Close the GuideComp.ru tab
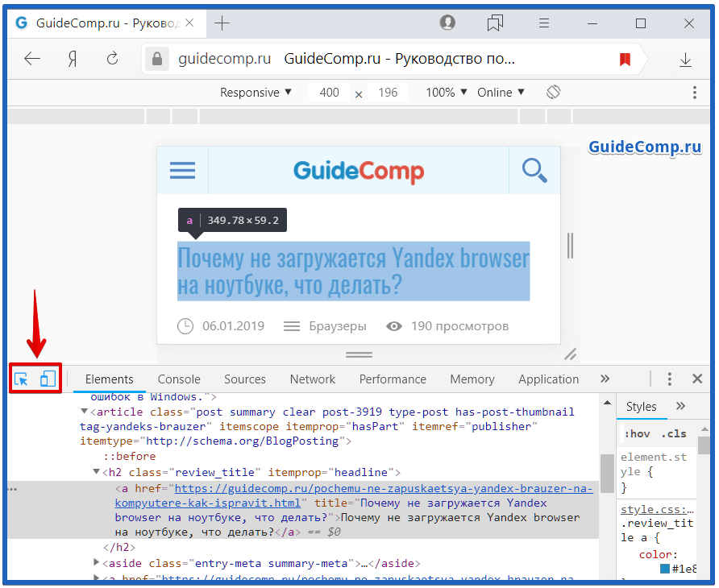This screenshot has width=719, height=588. 189,23
